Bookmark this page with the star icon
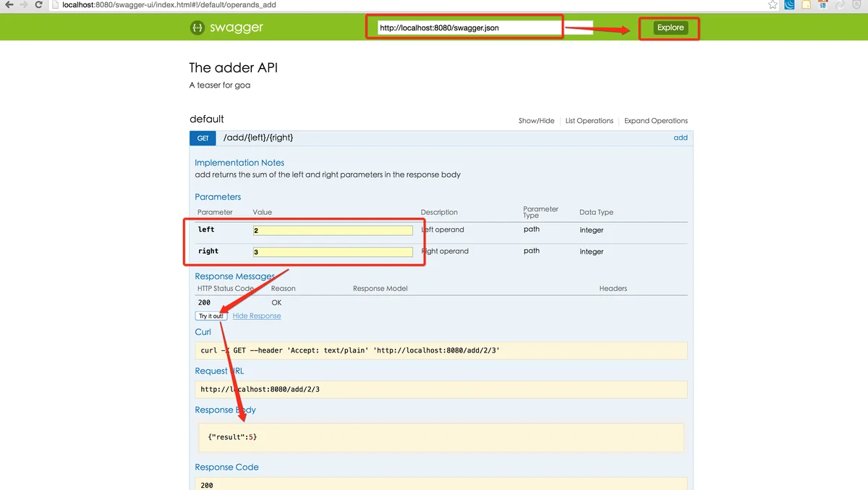The height and width of the screenshot is (490, 868). click(x=773, y=5)
